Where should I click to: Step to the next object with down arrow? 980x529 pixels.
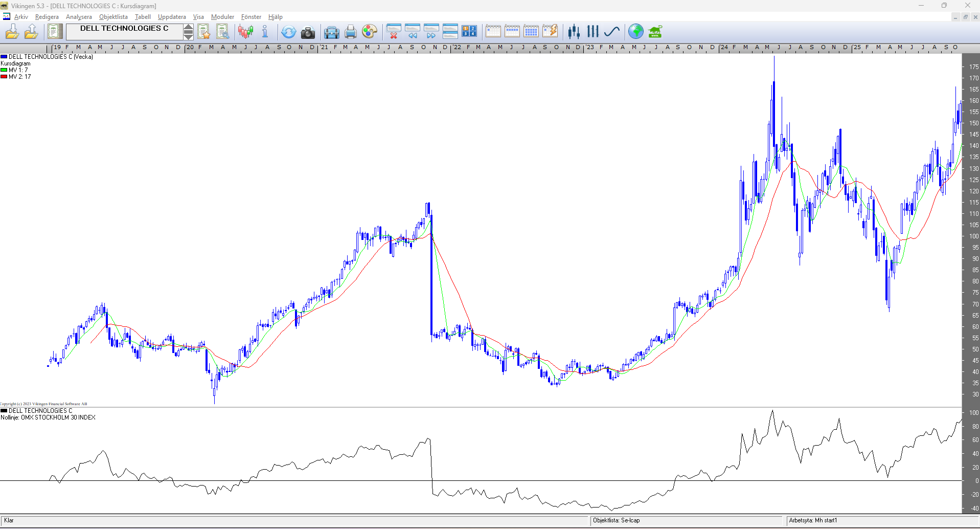[189, 36]
